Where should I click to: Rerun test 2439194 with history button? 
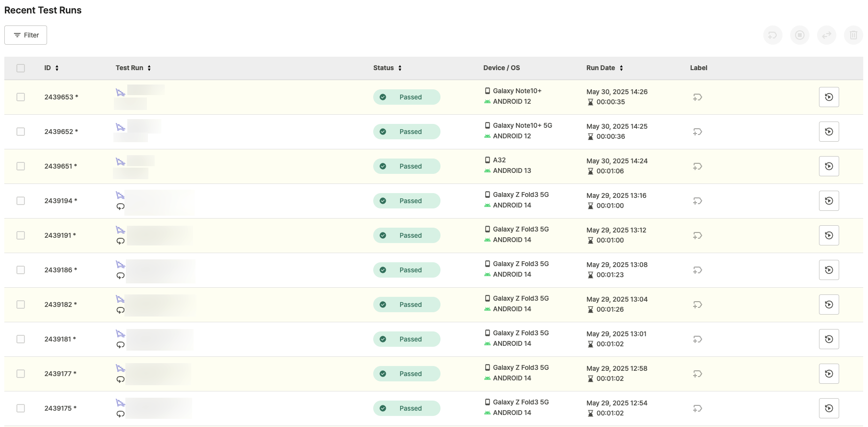pyautogui.click(x=829, y=201)
